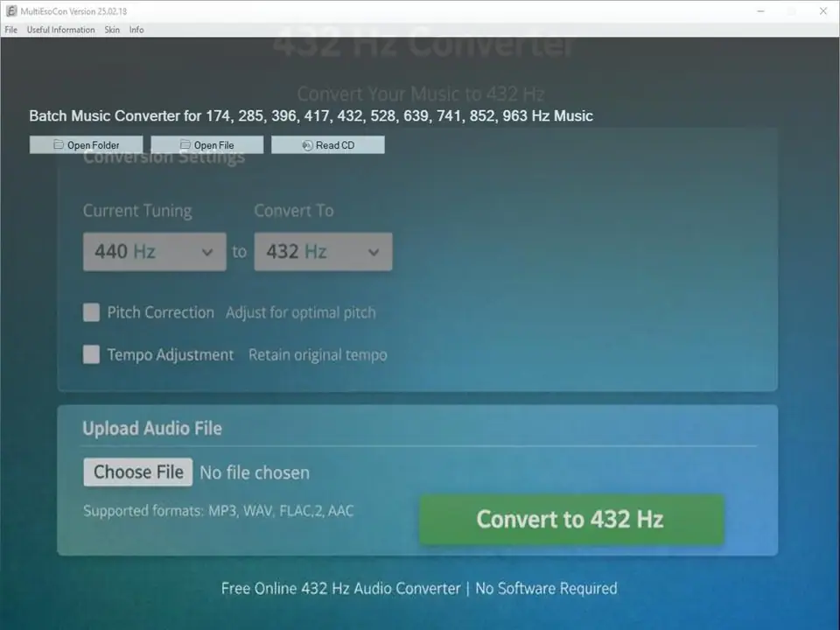Open the Skin menu
Viewport: 840px width, 630px height.
(111, 29)
